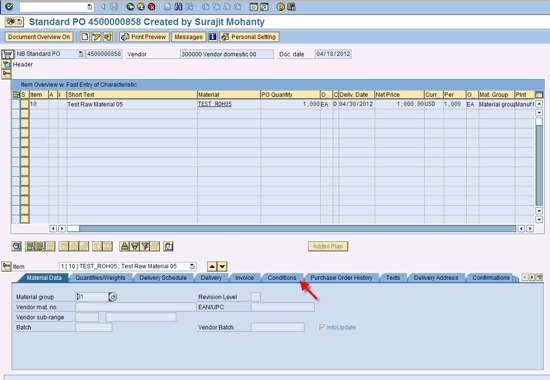The image size is (550, 380).
Task: Click the Print Preview button
Action: coord(144,37)
